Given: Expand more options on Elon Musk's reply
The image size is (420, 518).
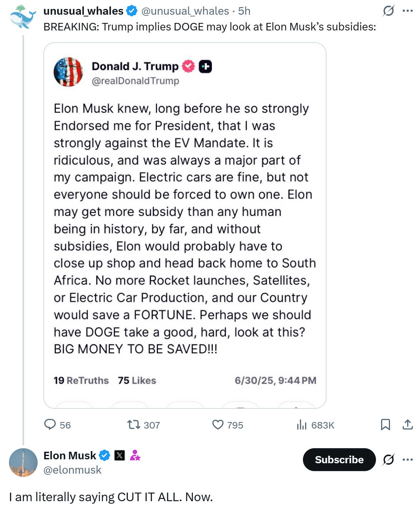Looking at the screenshot, I should (407, 459).
